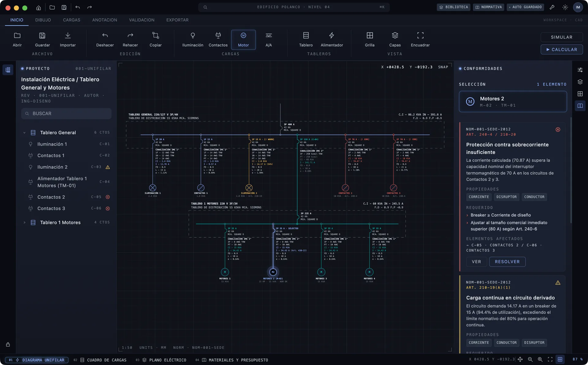Toggle the grid icon in status bar
Viewport: 588px width, 365px height.
pos(560,359)
